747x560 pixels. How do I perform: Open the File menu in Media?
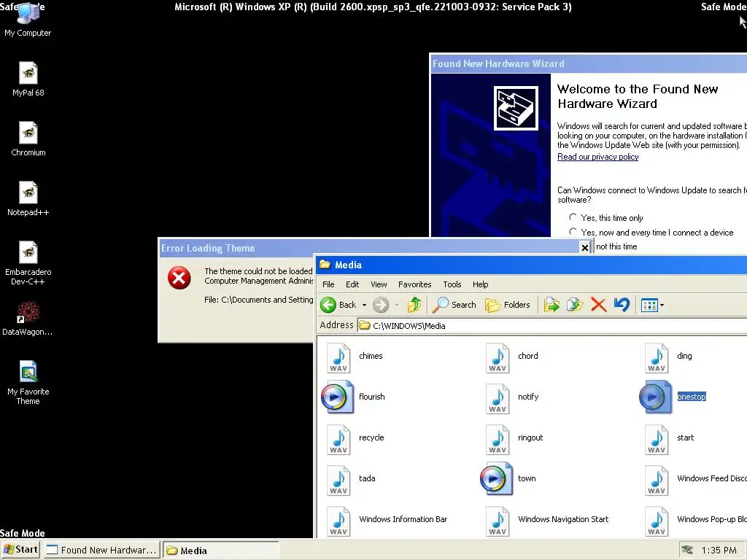(328, 284)
